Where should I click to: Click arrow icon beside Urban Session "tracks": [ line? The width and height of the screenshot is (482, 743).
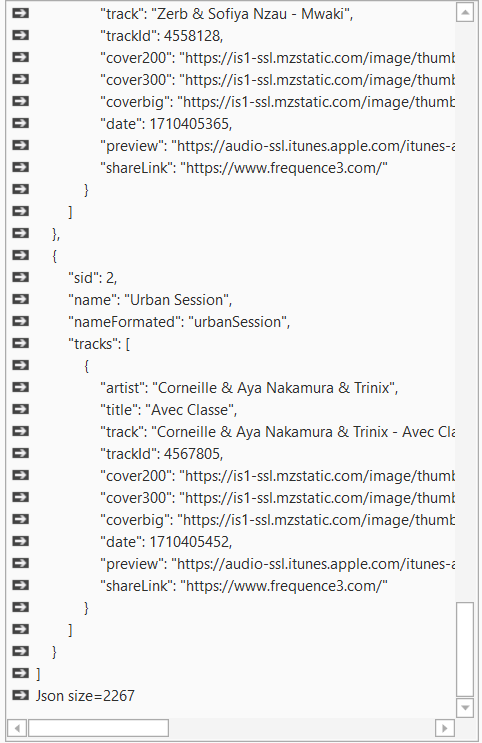pos(20,343)
